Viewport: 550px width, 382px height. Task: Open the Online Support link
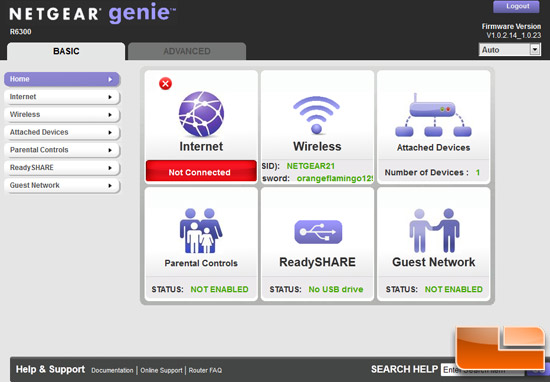pos(161,370)
